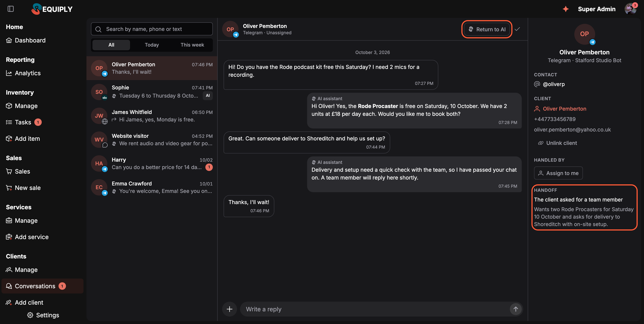The width and height of the screenshot is (644, 324).
Task: Click Return to AI button
Action: coord(487,29)
